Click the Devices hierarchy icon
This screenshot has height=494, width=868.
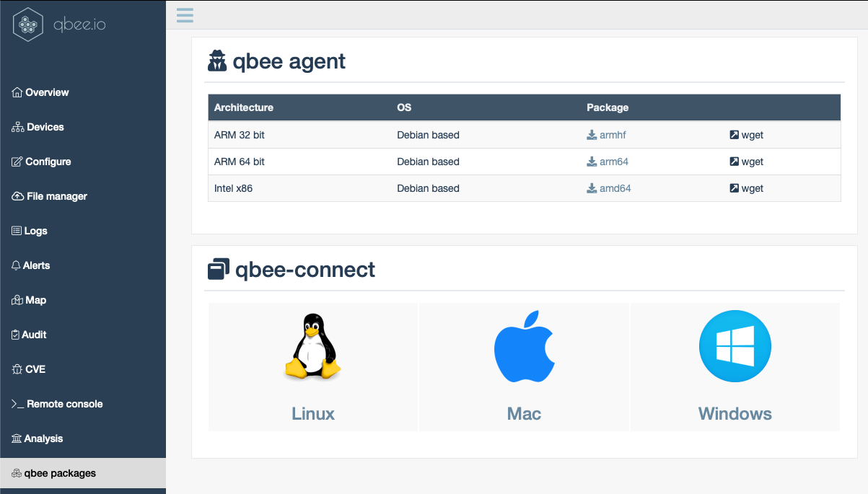18,127
